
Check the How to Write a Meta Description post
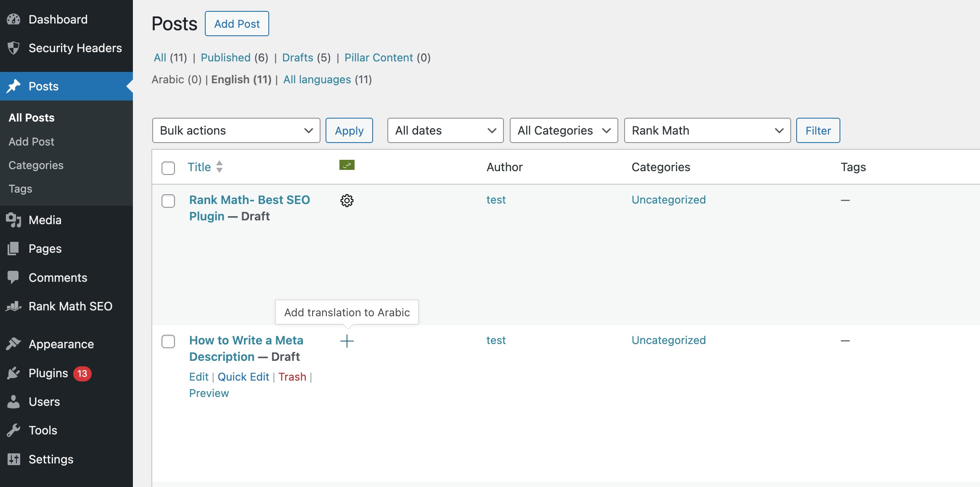click(x=168, y=341)
